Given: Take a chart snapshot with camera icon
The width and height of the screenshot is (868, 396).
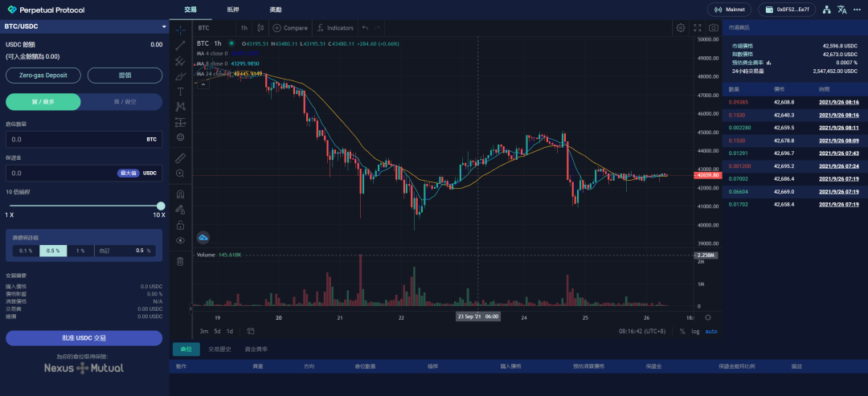Looking at the screenshot, I should click(714, 27).
